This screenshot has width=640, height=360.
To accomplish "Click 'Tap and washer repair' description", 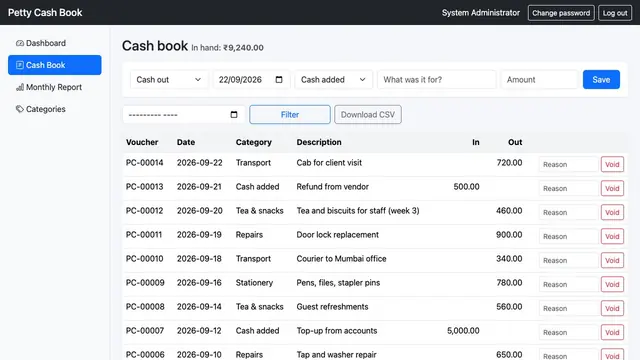I will 336,355.
